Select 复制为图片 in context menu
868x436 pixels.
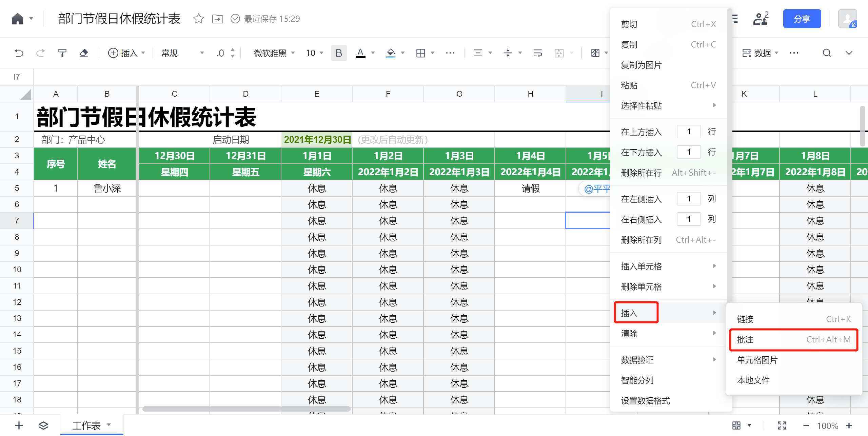[x=641, y=65]
